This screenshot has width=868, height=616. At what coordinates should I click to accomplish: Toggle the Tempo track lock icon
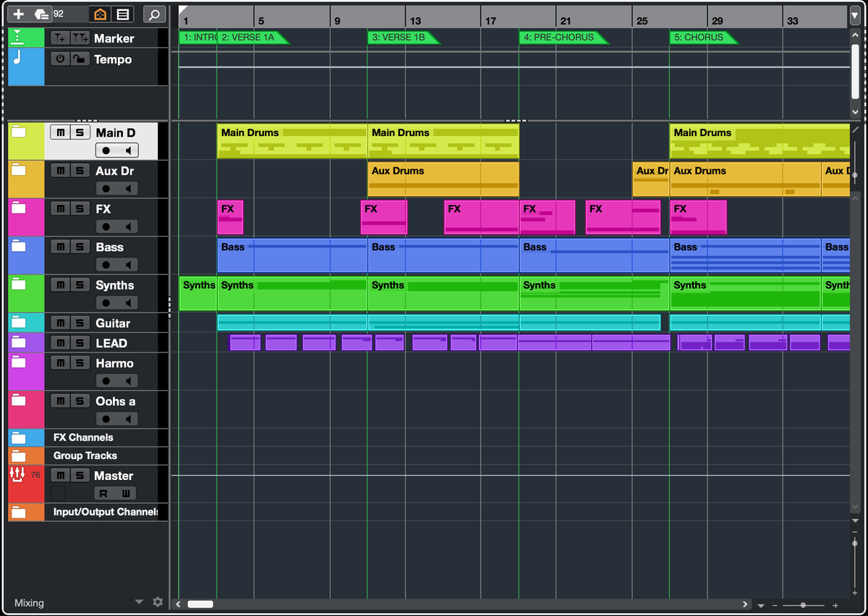click(x=80, y=59)
